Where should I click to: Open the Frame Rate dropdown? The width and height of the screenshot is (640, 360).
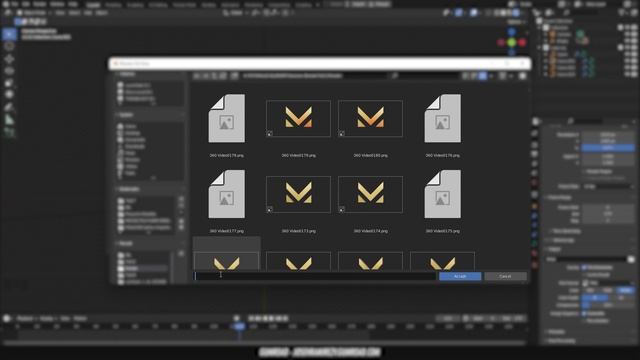[x=608, y=186]
